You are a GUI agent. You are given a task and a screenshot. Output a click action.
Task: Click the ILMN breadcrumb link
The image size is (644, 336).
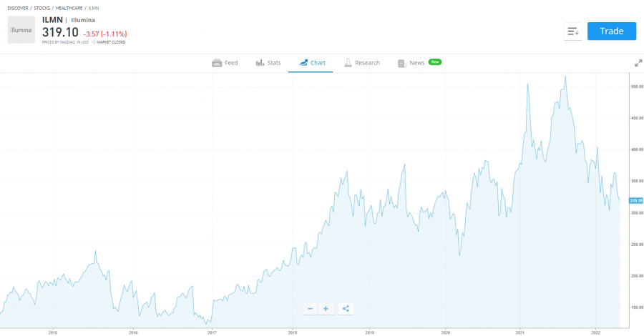point(94,8)
